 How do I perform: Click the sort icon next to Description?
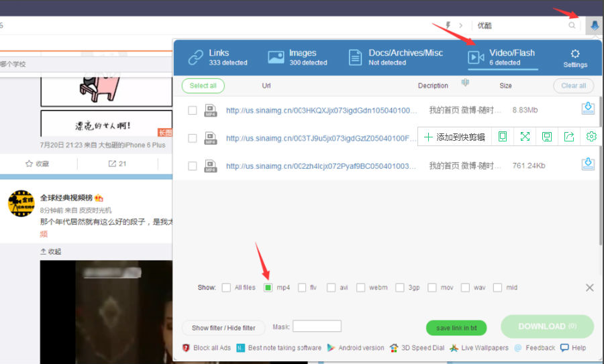(x=464, y=83)
